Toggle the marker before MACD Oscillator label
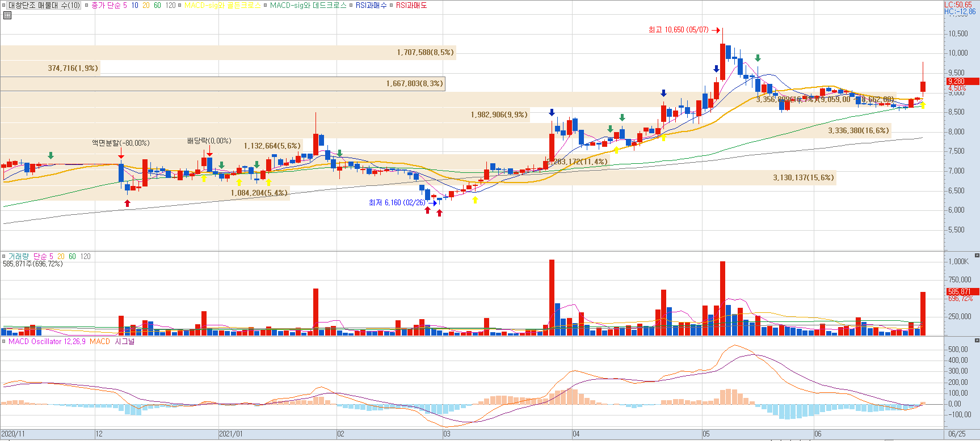This screenshot has width=980, height=441. tap(4, 341)
